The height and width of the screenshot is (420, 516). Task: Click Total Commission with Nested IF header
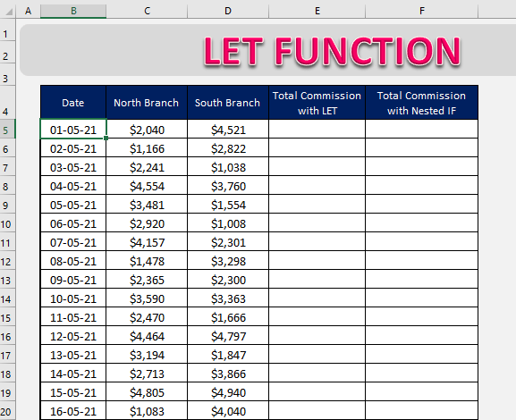[421, 103]
